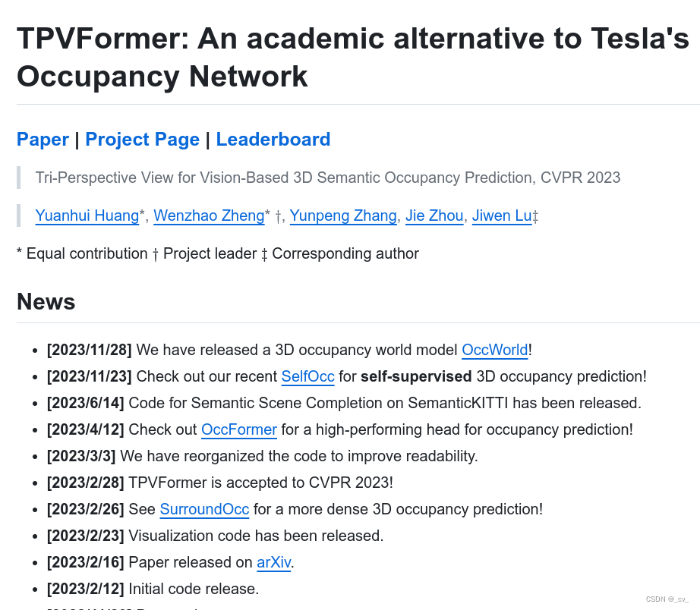Open the Project Page link
Viewport: 700px width, 610px height.
[x=142, y=140]
